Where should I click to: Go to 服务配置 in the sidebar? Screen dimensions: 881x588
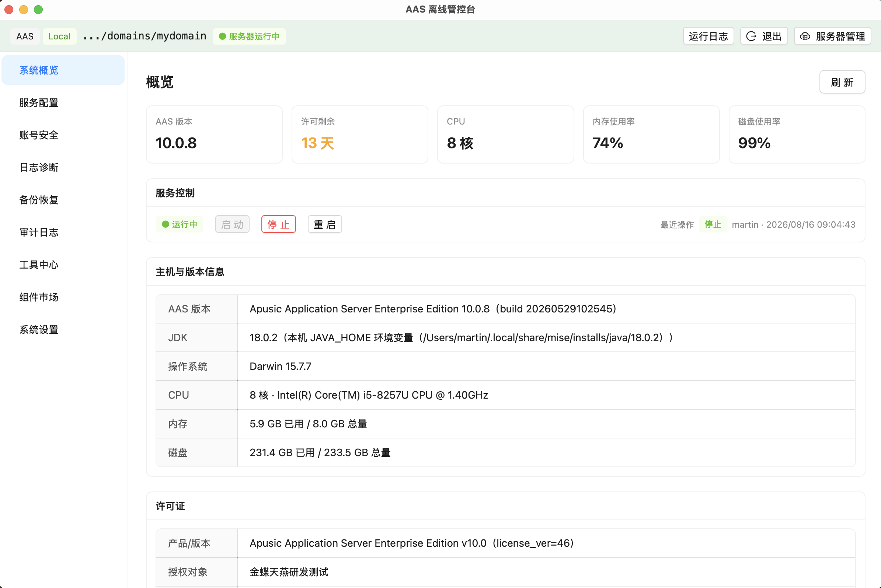63,103
